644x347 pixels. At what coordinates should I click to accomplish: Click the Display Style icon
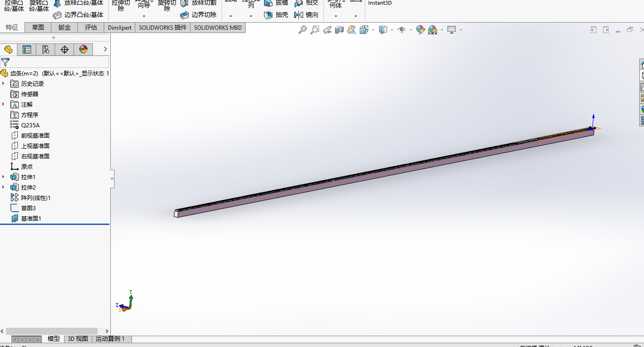[x=383, y=30]
